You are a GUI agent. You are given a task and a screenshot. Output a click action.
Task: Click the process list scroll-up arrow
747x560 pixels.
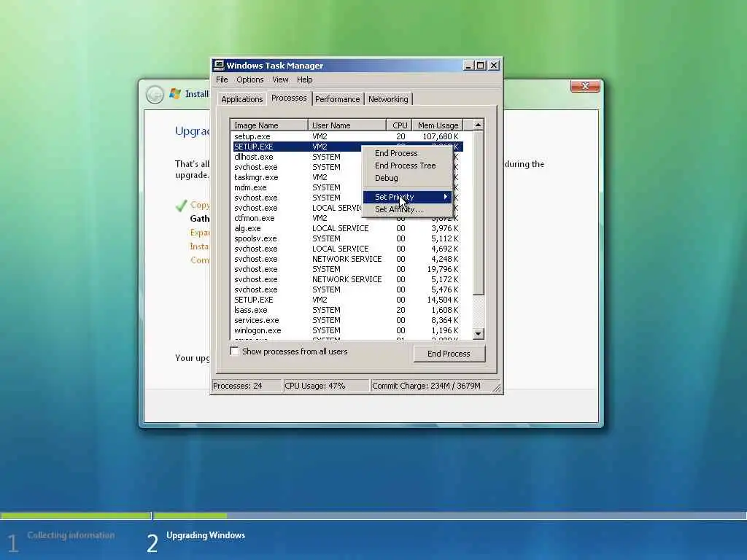(x=478, y=125)
